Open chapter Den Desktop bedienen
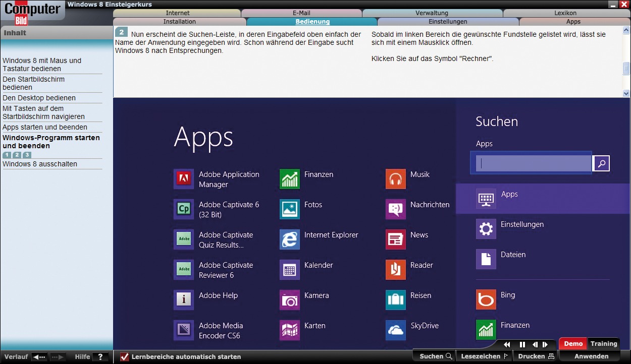 click(39, 98)
